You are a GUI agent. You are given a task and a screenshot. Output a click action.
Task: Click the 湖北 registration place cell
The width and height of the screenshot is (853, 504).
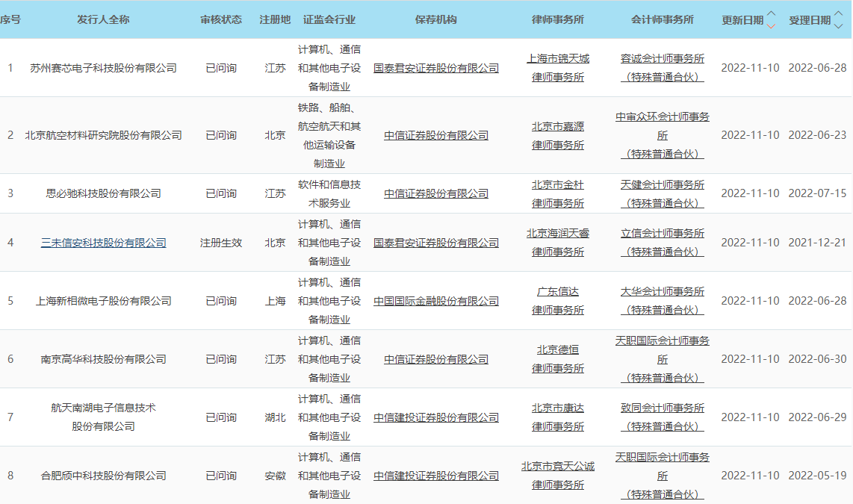(x=275, y=417)
